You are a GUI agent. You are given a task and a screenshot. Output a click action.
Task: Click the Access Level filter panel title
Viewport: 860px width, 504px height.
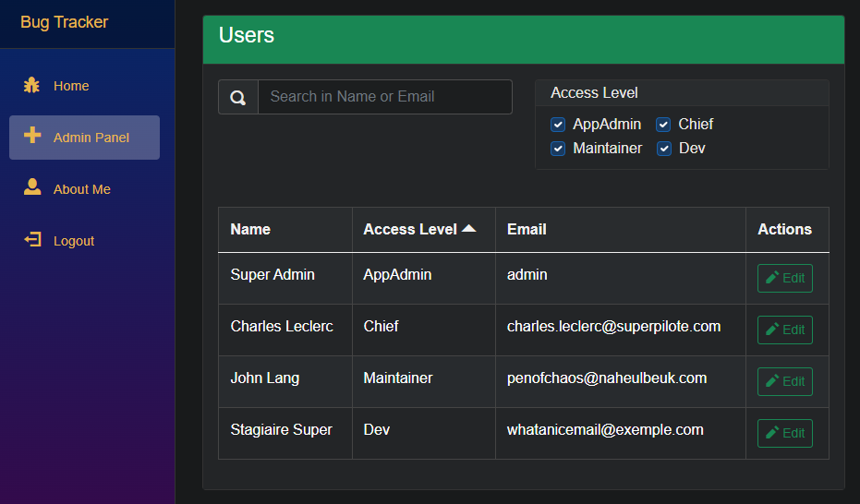pyautogui.click(x=594, y=92)
